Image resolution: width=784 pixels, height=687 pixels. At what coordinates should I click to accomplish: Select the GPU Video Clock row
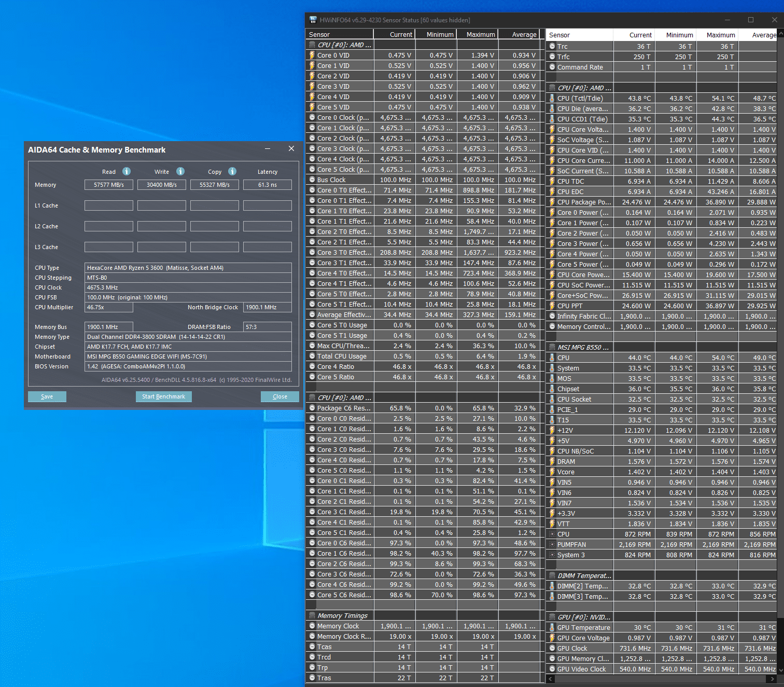[661, 669]
